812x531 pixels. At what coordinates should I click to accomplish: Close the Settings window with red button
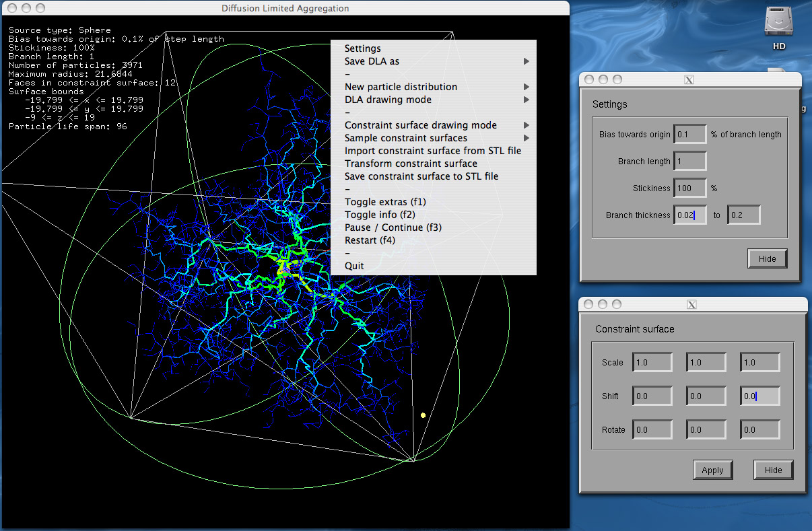(589, 79)
